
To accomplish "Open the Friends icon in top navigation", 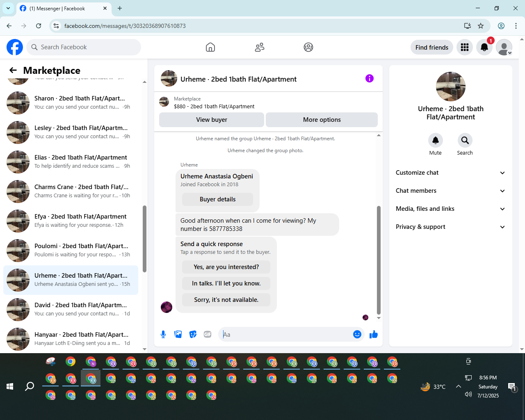I will (x=260, y=47).
